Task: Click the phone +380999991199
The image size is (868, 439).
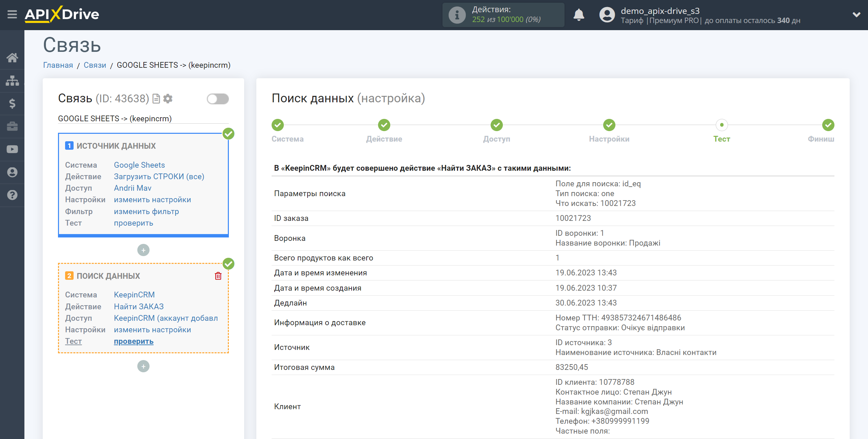Action: point(620,421)
